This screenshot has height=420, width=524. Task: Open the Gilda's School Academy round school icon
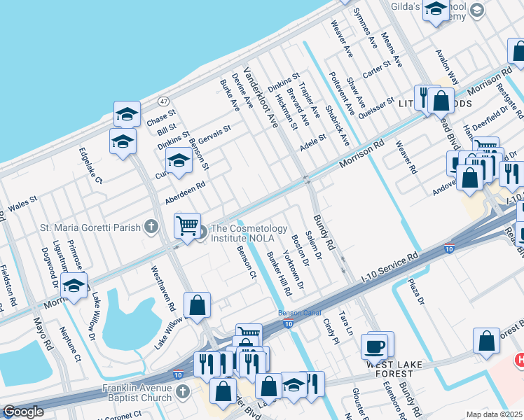(477, 10)
